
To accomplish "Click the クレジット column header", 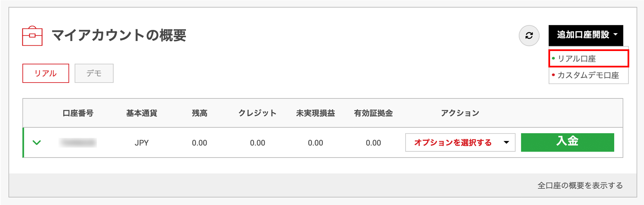I will 257,113.
